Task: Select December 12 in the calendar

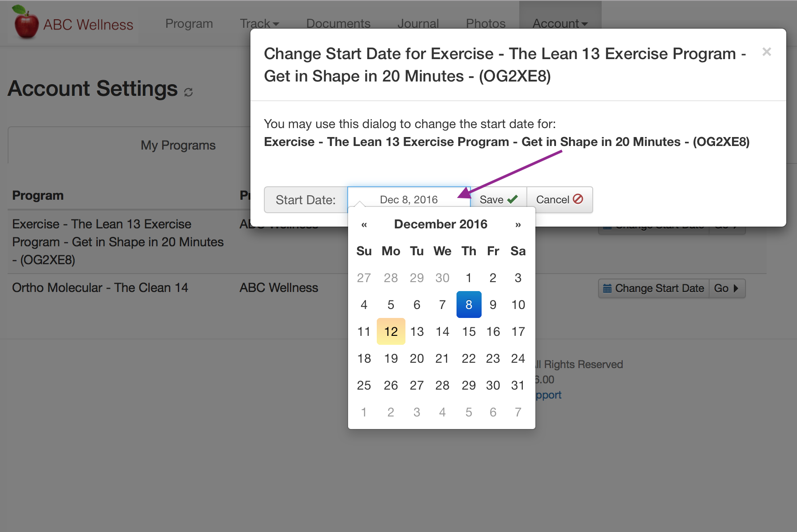Action: (391, 331)
